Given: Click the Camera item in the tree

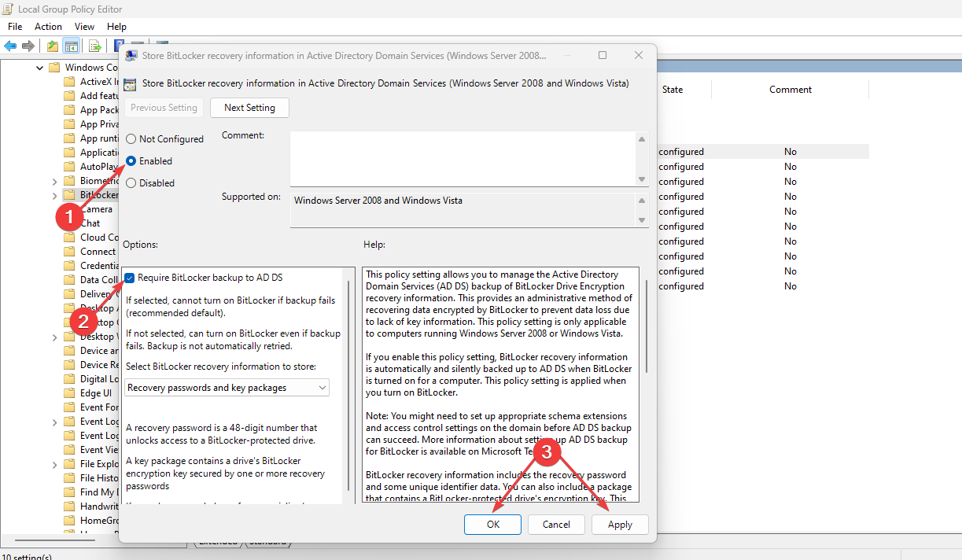Looking at the screenshot, I should pos(97,209).
